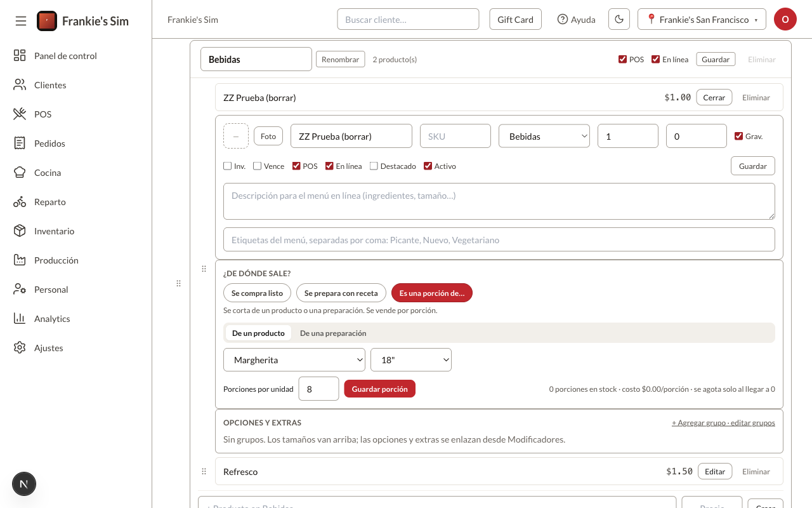The image size is (812, 508).
Task: Click the Ayuda help icon
Action: (562, 20)
